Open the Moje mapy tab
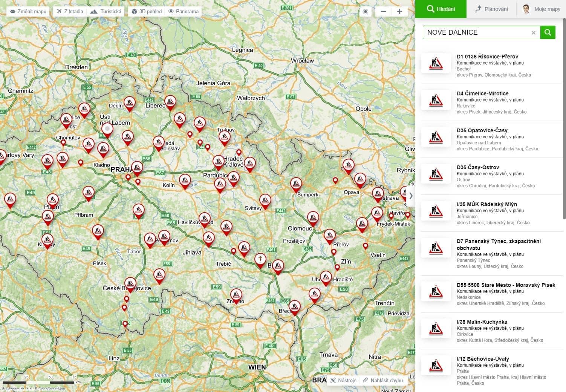The height and width of the screenshot is (392, 566). coord(542,9)
